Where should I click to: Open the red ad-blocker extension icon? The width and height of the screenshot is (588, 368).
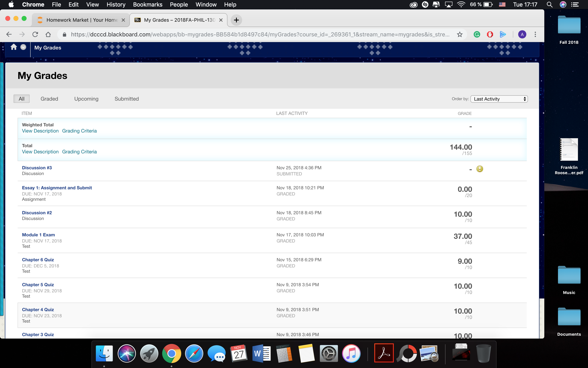(x=490, y=34)
